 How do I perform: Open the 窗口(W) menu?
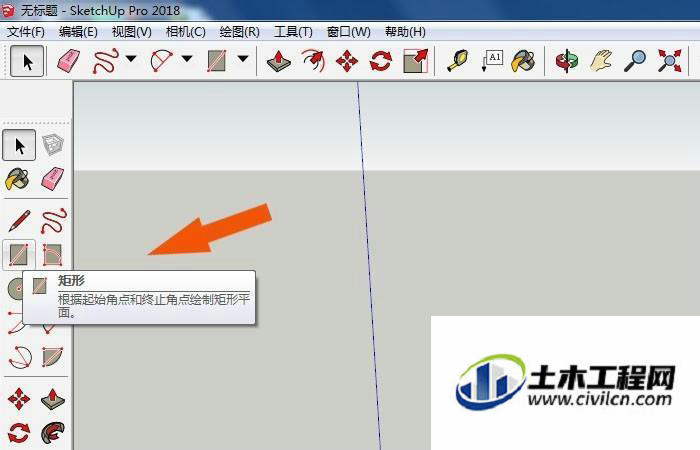tap(349, 32)
